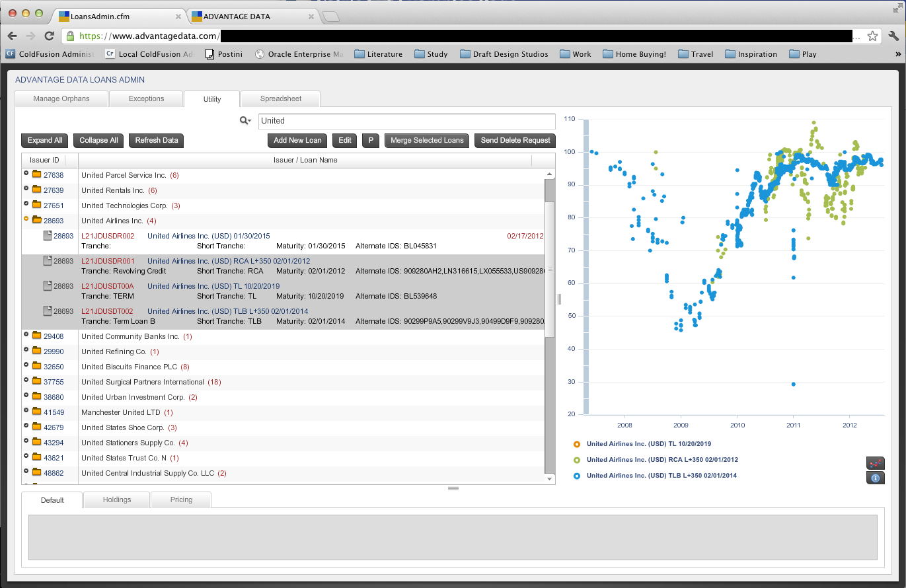This screenshot has height=588, width=906.
Task: Open the Holdings tab
Action: (117, 500)
